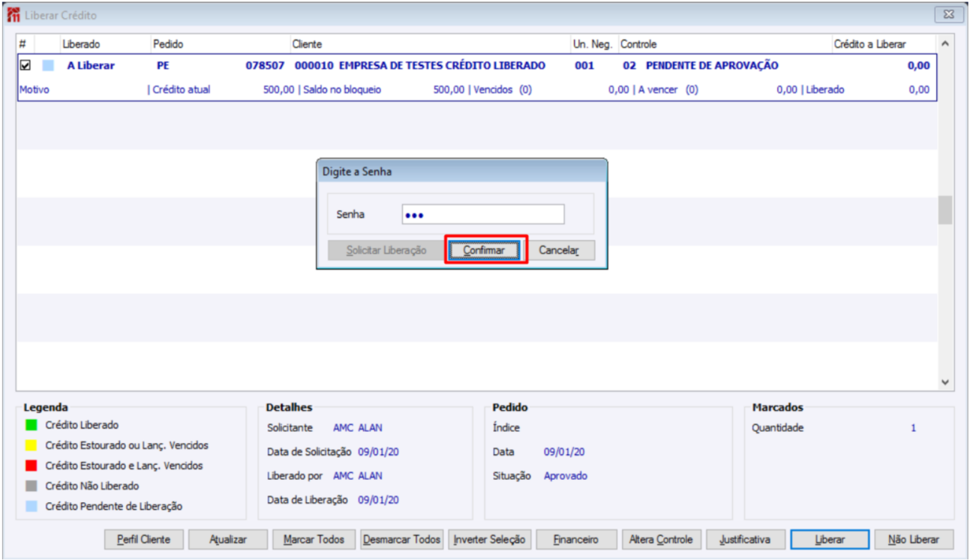The width and height of the screenshot is (970, 560).
Task: Click the Situação value Aprovado
Action: point(566,475)
